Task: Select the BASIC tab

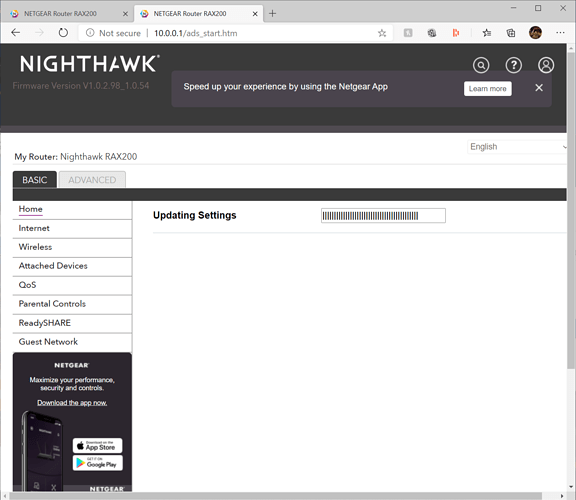Action: (x=35, y=180)
